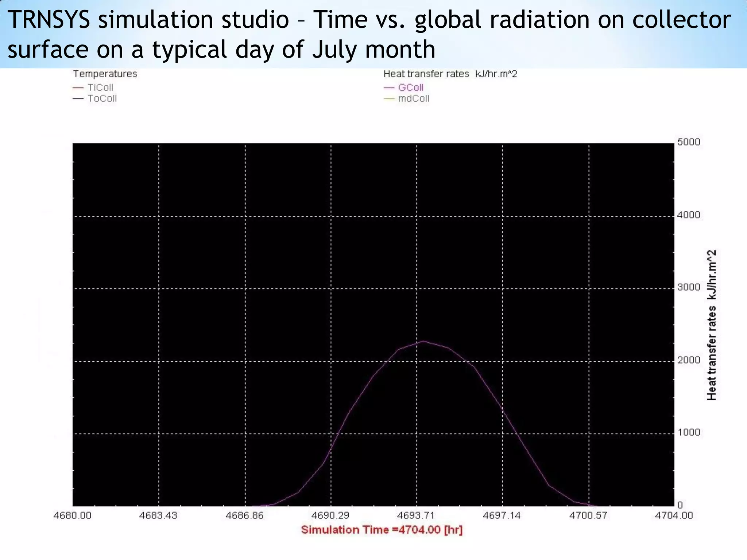Click the 4683.43 x-axis label

(x=158, y=516)
